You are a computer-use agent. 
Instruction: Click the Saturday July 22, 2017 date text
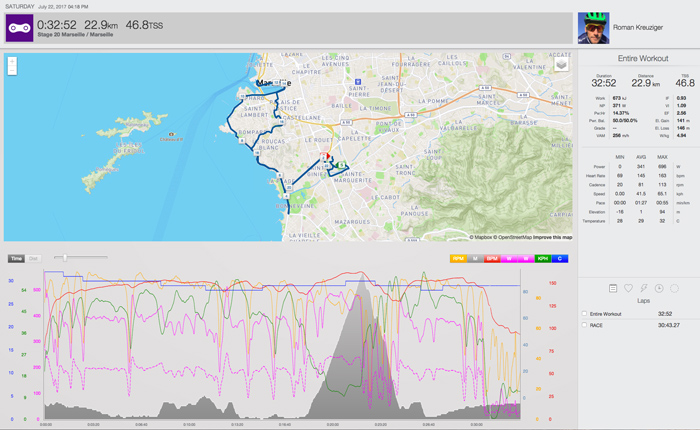coord(46,7)
